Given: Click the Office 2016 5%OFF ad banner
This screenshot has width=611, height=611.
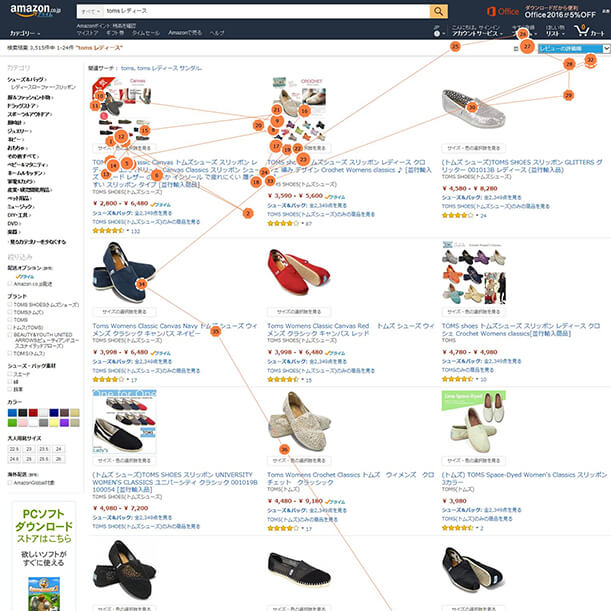Looking at the screenshot, I should click(x=542, y=12).
